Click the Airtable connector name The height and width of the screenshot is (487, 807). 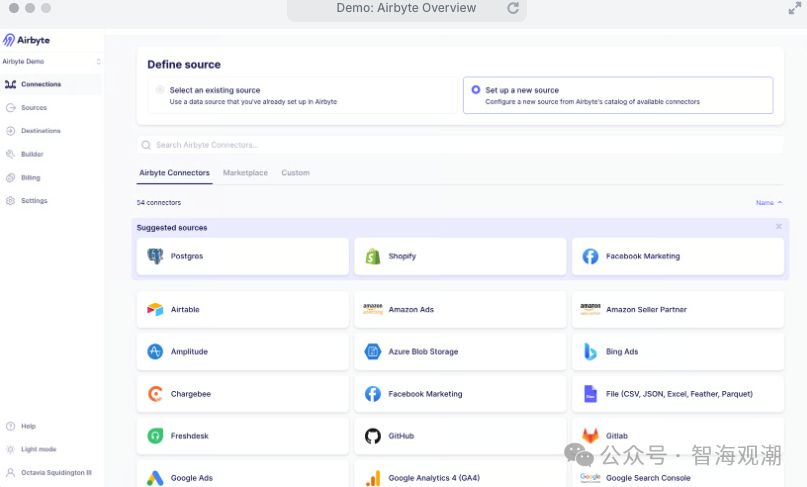point(185,310)
